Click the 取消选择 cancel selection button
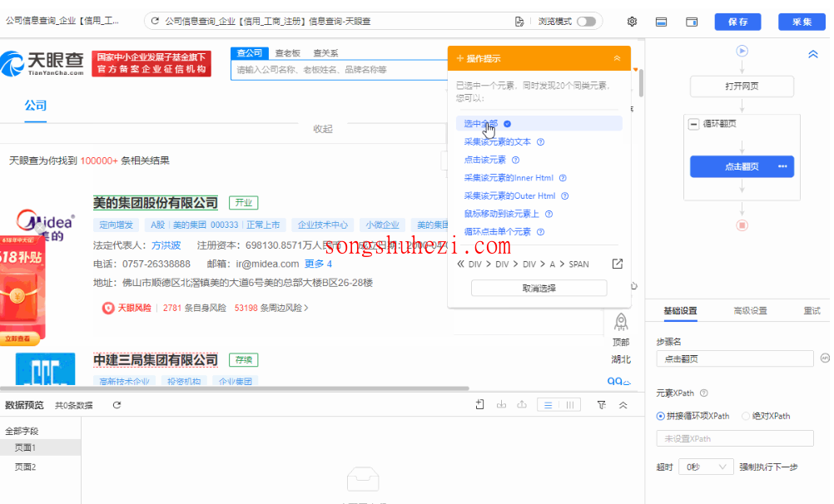834x504 pixels. 539,288
